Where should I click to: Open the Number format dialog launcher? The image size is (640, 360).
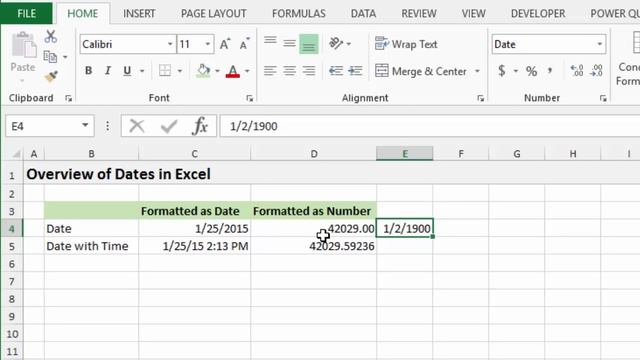click(603, 98)
